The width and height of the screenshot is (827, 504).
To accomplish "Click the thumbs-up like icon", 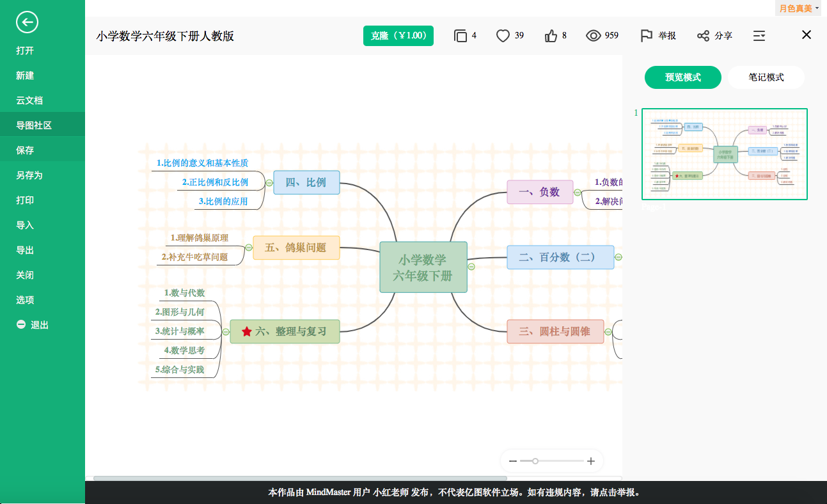I will pyautogui.click(x=551, y=36).
